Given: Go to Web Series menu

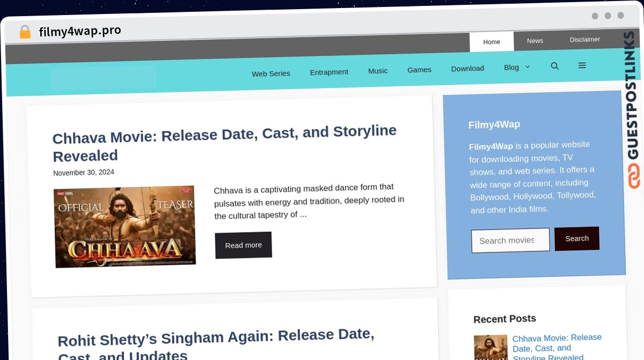Looking at the screenshot, I should [271, 74].
